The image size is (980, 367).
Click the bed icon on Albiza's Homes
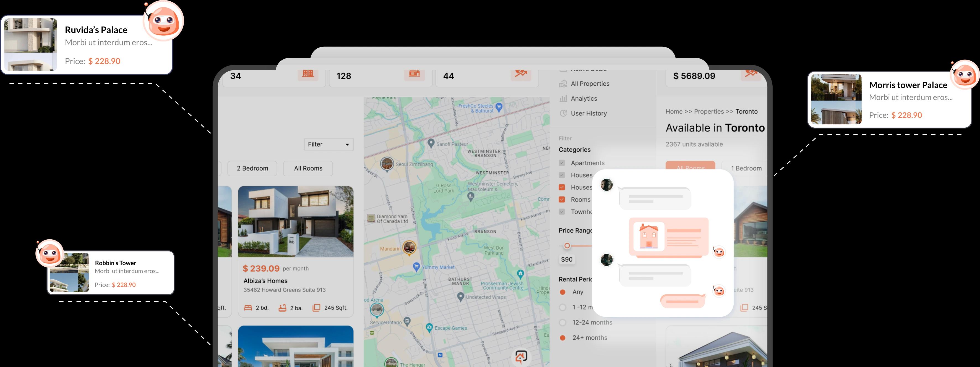tap(248, 308)
